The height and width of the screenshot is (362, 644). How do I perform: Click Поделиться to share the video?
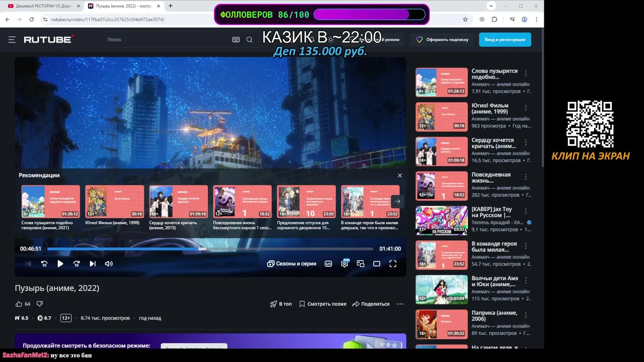click(x=371, y=304)
